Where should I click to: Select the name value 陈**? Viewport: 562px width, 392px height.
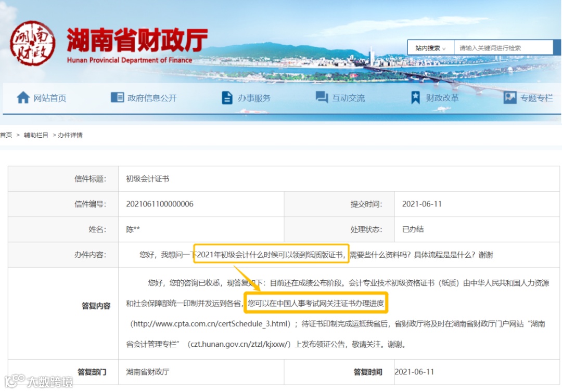pos(133,229)
